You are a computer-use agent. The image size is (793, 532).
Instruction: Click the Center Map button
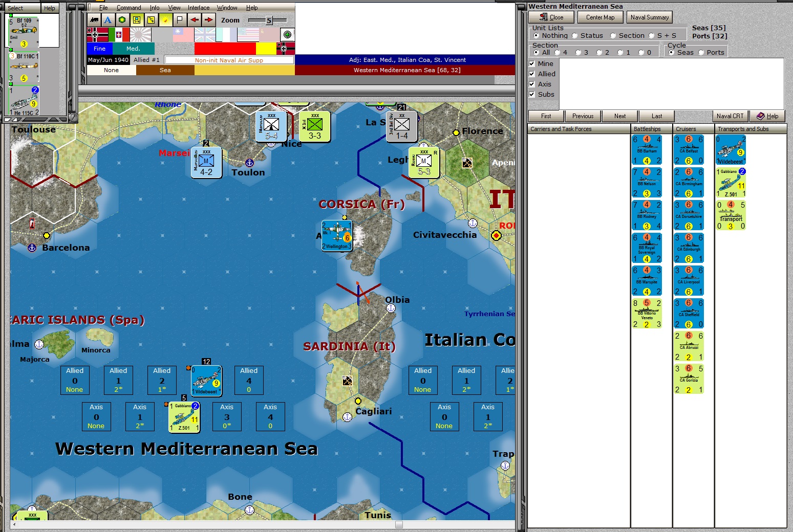coord(601,17)
